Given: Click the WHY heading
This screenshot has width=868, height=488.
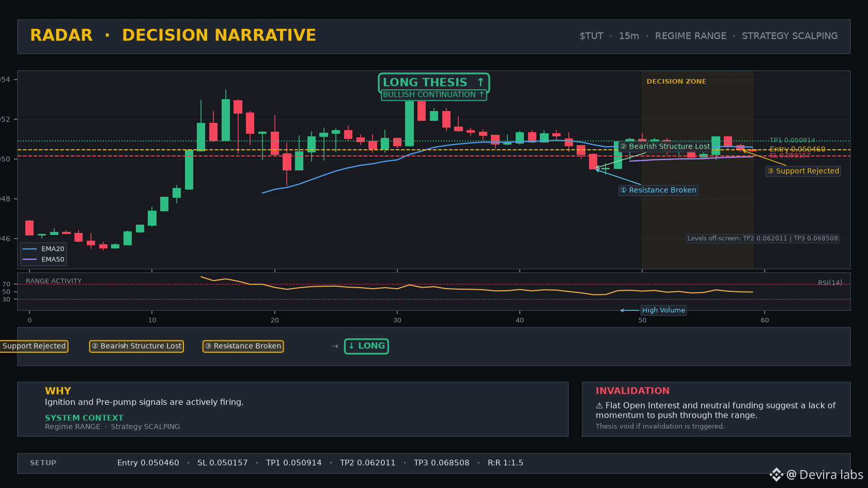Looking at the screenshot, I should point(58,391).
